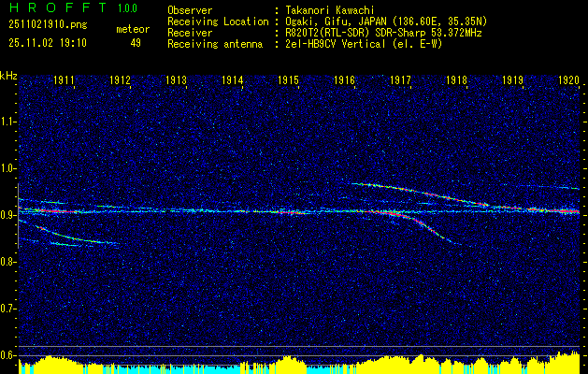This screenshot has height=374, width=588.
Task: Click the 25.11.02 19:10 timestamp
Action: pos(46,43)
